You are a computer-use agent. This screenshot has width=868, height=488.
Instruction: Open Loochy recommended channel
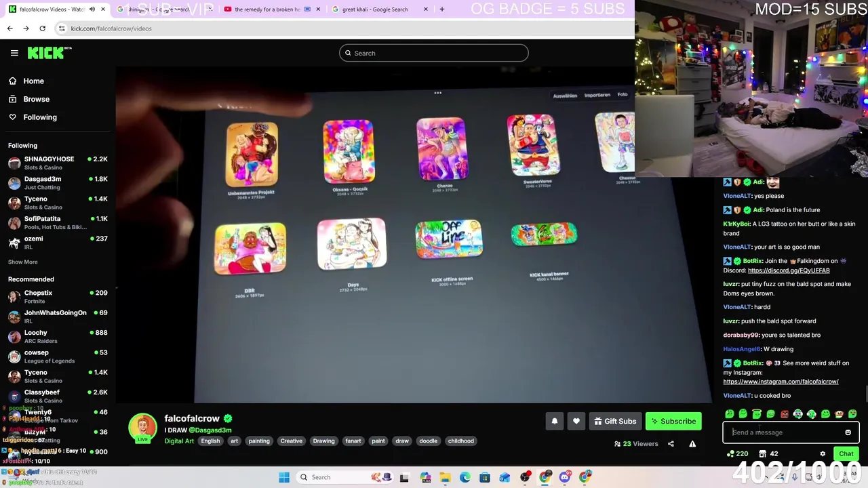pos(58,336)
